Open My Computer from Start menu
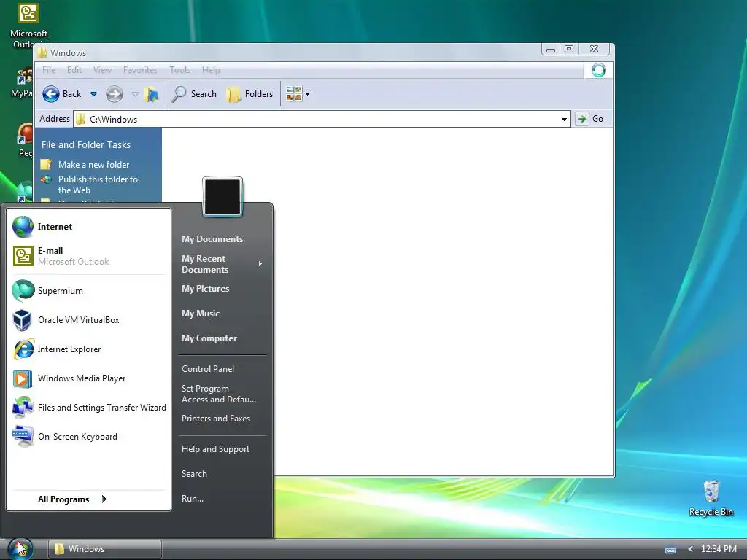747x560 pixels. [209, 338]
